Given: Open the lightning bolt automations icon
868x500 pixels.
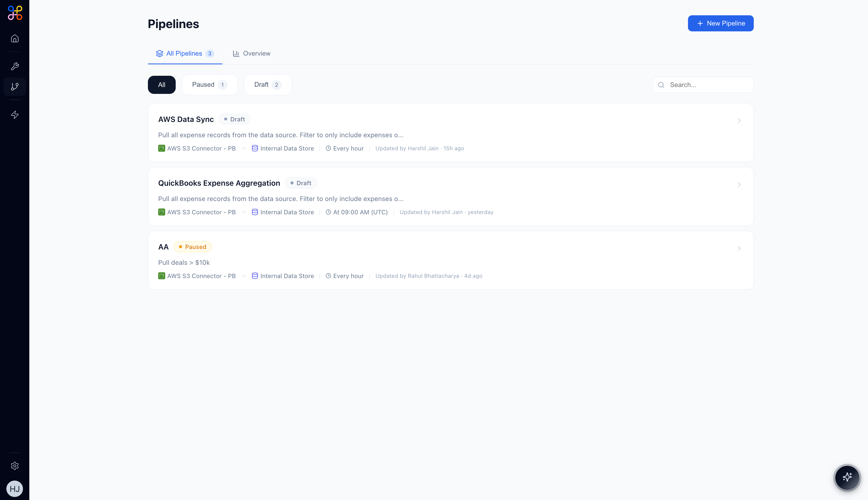Looking at the screenshot, I should point(15,115).
